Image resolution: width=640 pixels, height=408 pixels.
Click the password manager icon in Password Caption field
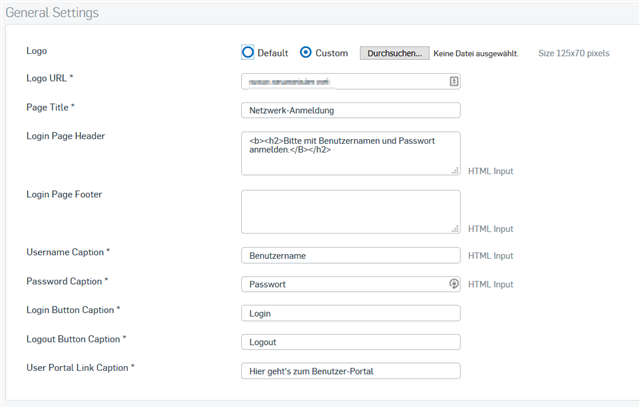click(x=454, y=284)
